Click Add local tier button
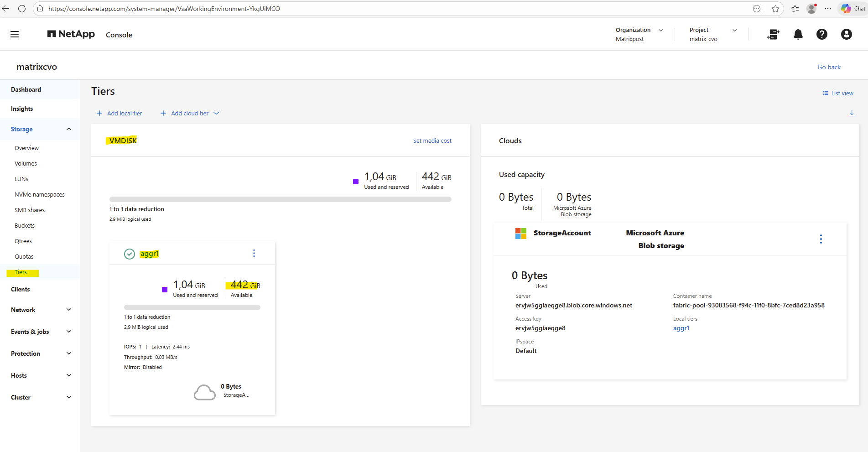This screenshot has height=452, width=868. (x=120, y=113)
